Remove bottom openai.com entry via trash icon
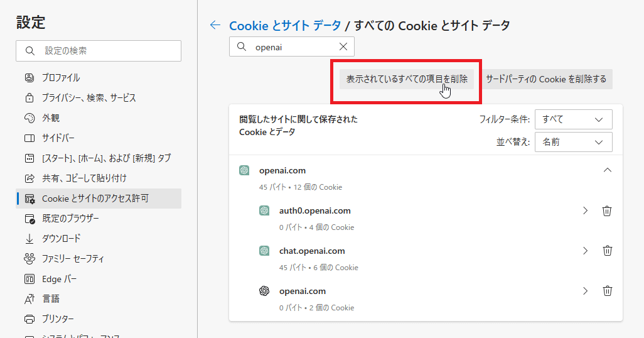This screenshot has width=644, height=338. click(x=607, y=291)
